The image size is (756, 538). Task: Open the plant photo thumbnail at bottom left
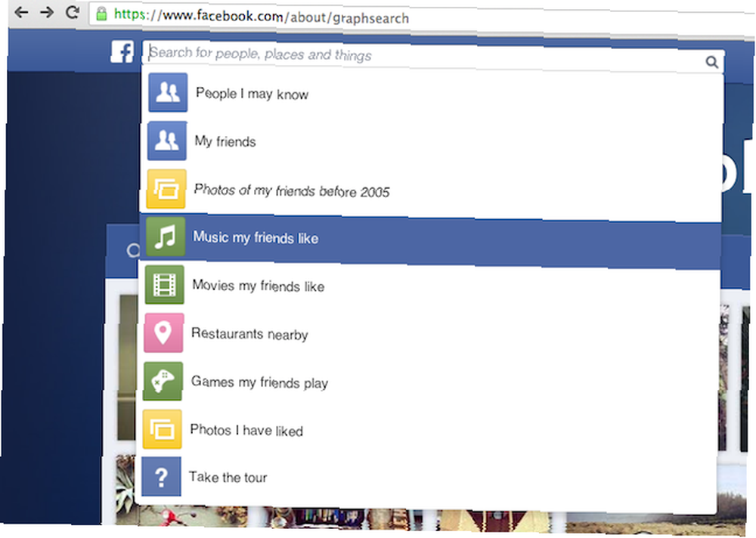[x=127, y=490]
